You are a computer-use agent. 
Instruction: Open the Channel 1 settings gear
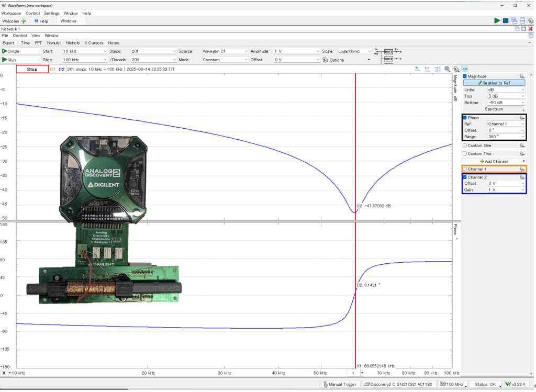pyautogui.click(x=521, y=169)
